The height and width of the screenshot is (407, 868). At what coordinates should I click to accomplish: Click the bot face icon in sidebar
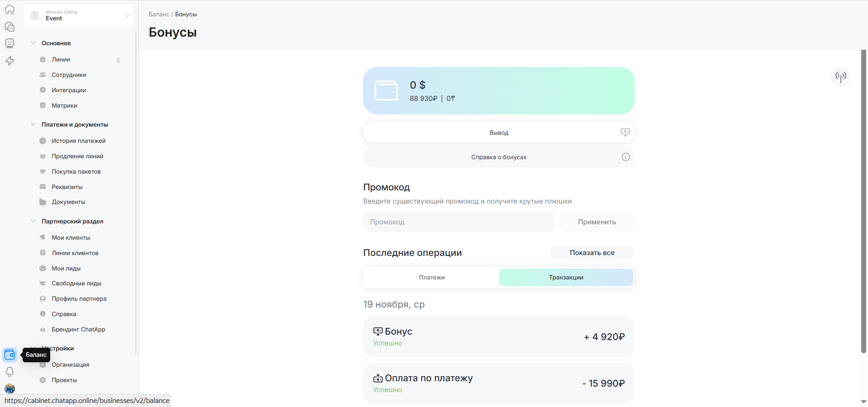tap(9, 43)
